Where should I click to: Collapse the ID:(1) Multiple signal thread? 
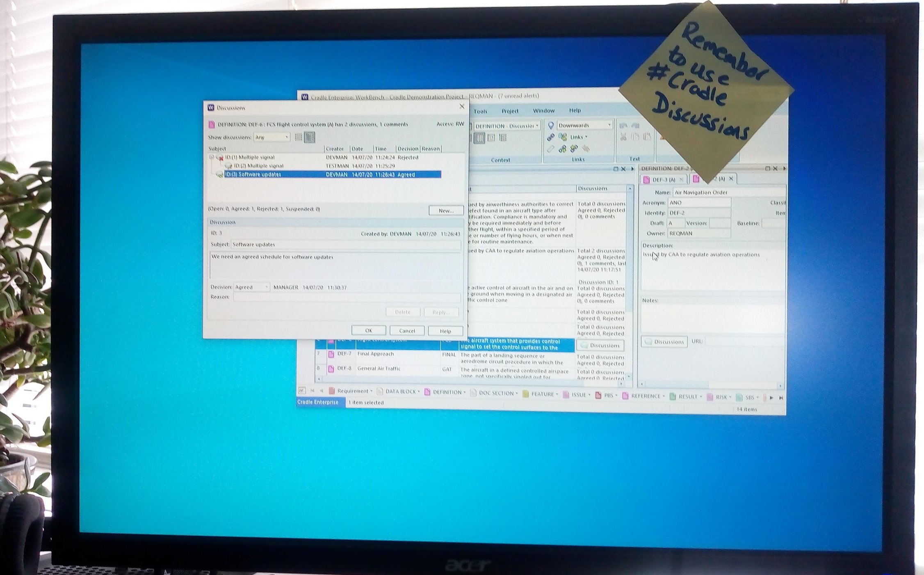(x=211, y=157)
